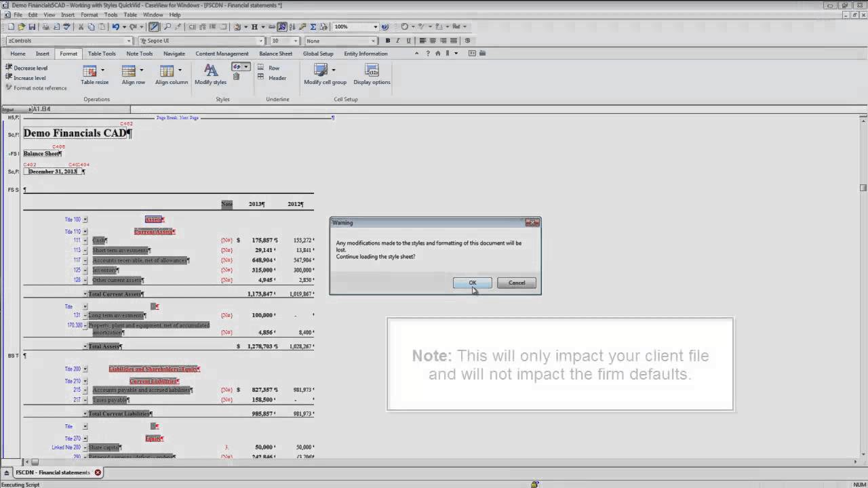This screenshot has height=488, width=868.
Task: Toggle underline formatting
Action: [408, 41]
